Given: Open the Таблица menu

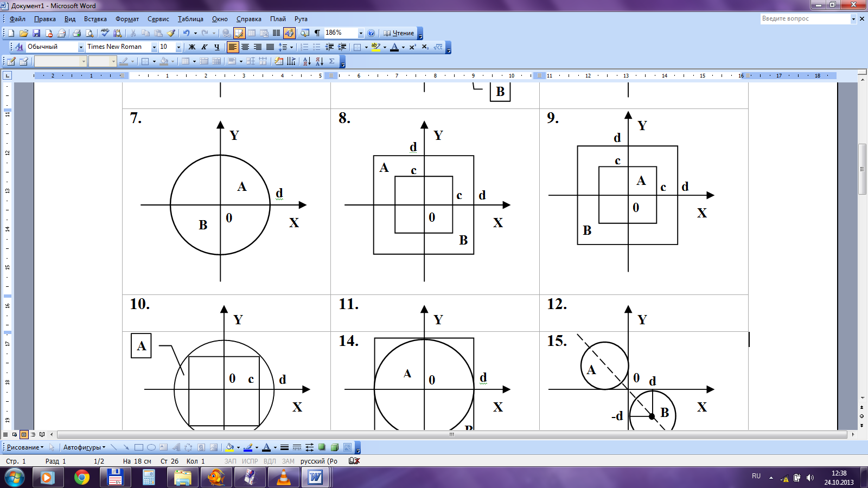Looking at the screenshot, I should pyautogui.click(x=190, y=19).
